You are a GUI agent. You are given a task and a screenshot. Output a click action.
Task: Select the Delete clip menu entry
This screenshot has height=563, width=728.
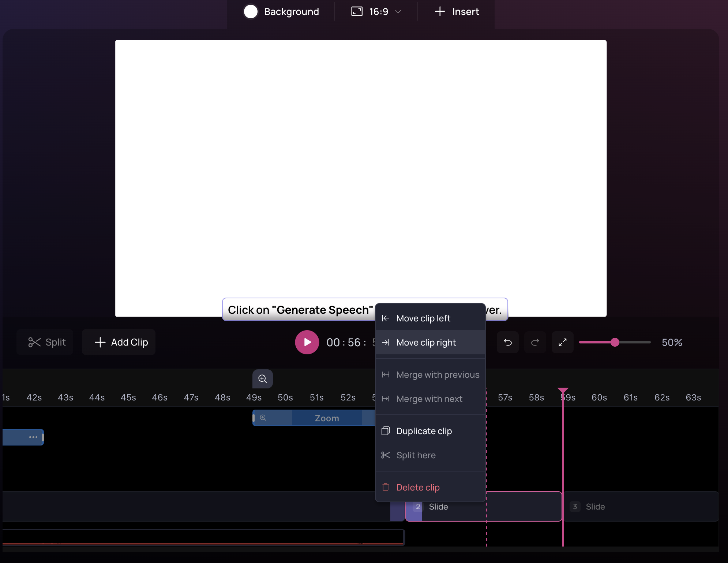coord(418,488)
